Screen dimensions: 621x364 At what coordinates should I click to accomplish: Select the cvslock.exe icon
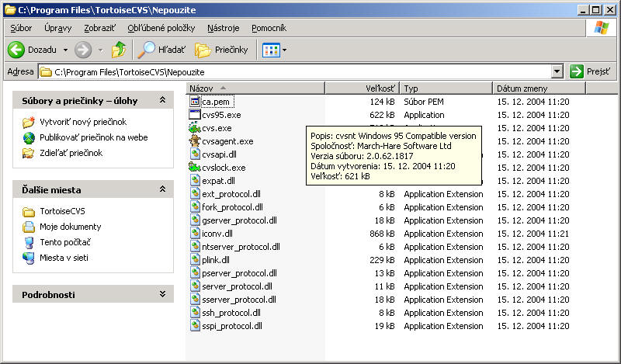click(195, 167)
